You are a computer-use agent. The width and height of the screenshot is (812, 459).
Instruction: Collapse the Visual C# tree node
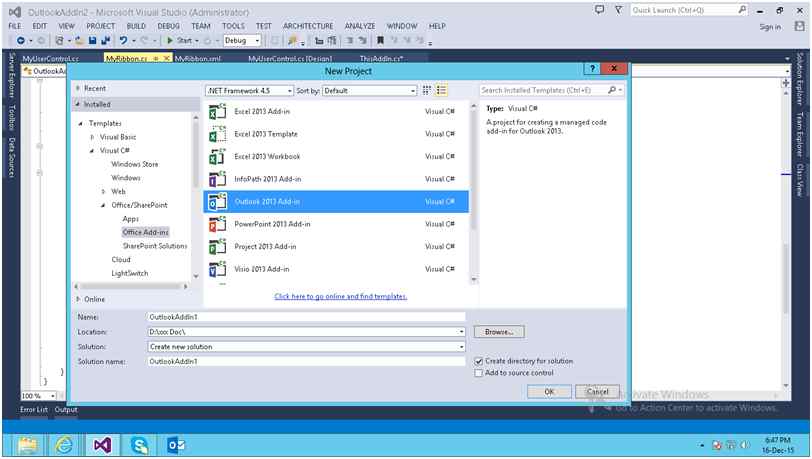point(92,151)
